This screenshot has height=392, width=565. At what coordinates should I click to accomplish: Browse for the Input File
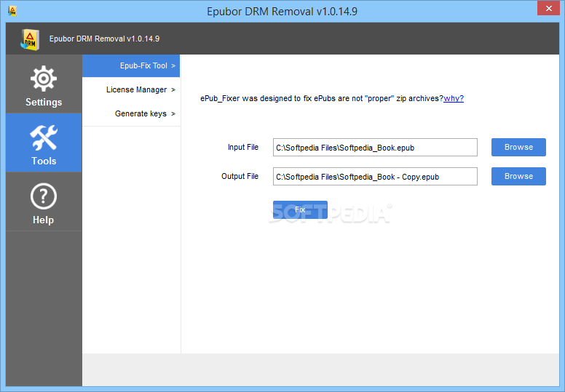pyautogui.click(x=518, y=147)
